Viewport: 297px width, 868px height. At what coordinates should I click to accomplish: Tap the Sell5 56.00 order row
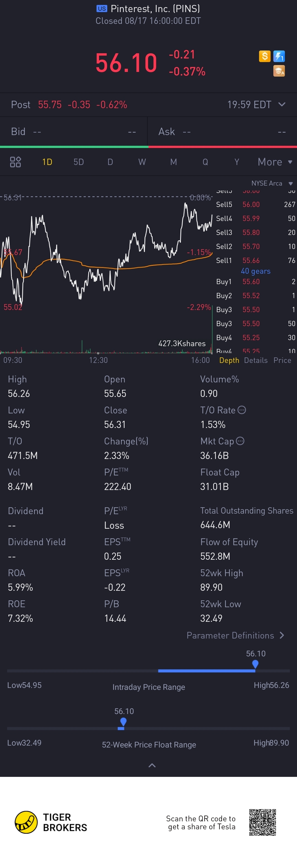tap(255, 205)
